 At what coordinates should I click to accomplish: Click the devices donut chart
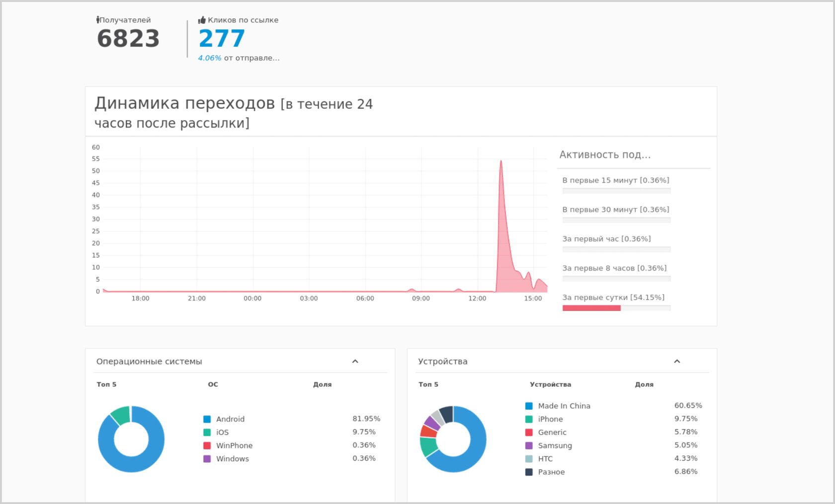(453, 439)
